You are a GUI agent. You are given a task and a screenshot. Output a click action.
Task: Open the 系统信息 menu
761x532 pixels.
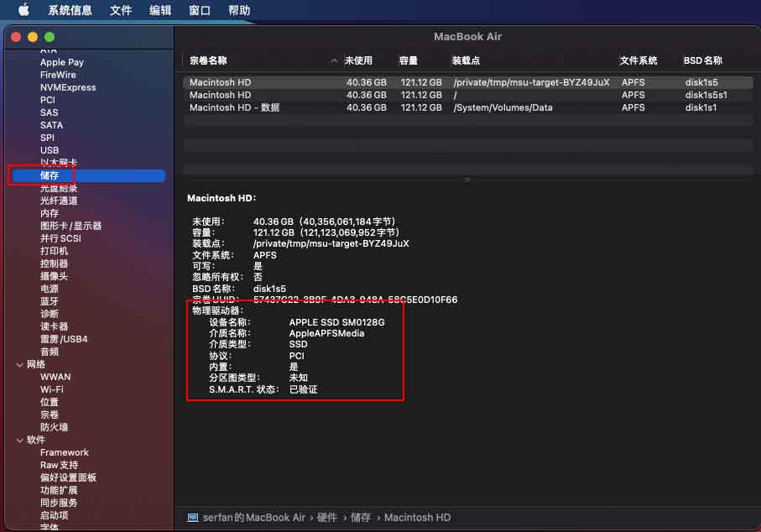pos(70,10)
